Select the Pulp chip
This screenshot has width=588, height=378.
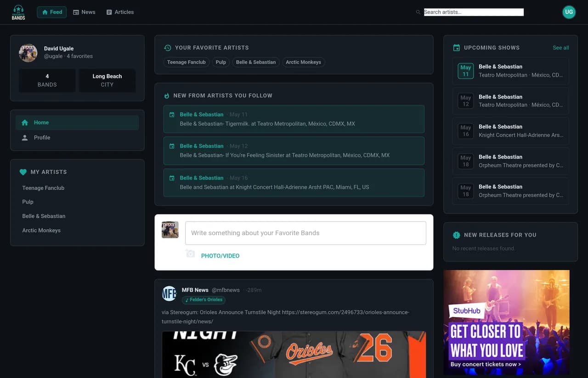221,62
